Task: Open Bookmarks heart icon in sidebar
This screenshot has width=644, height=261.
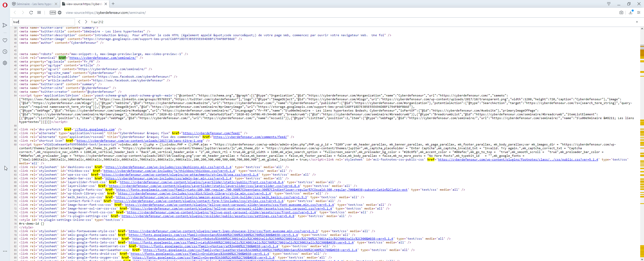Action: tap(5, 40)
